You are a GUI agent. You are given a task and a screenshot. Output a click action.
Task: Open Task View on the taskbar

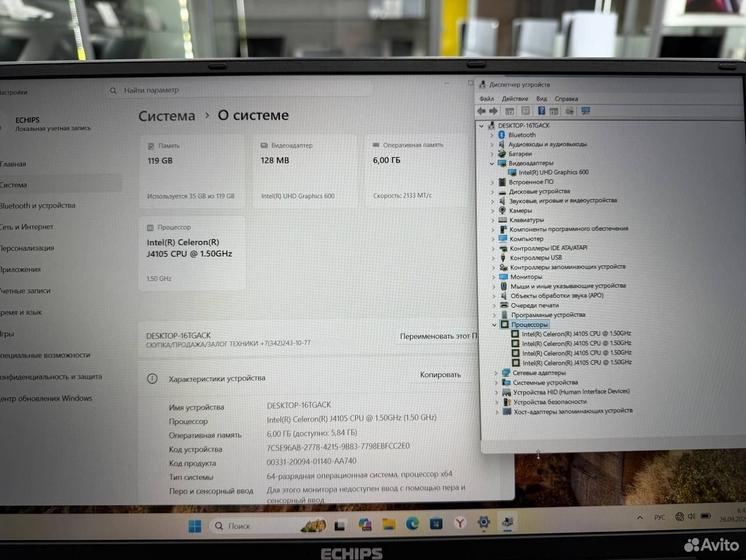pyautogui.click(x=339, y=525)
